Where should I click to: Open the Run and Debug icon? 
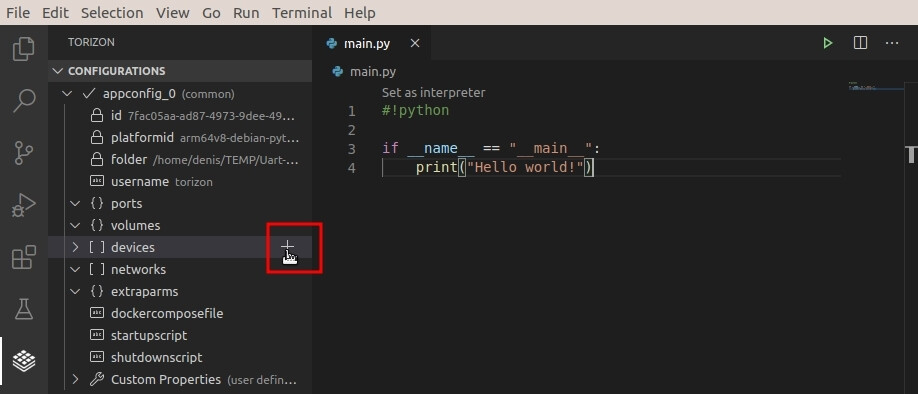point(23,205)
